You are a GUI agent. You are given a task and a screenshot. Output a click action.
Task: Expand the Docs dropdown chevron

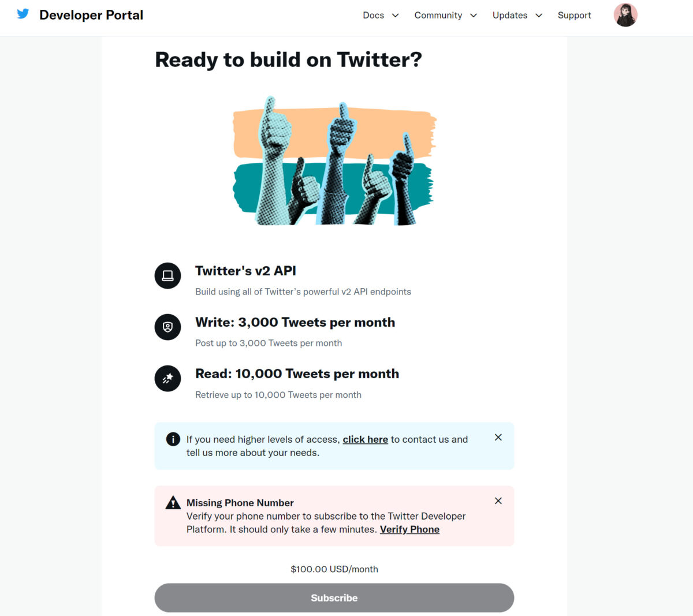[396, 16]
